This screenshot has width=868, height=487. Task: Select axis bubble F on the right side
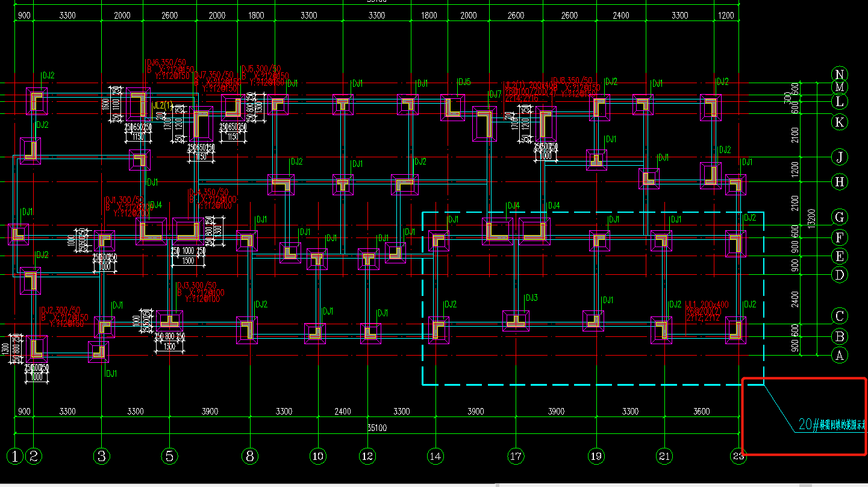click(839, 237)
